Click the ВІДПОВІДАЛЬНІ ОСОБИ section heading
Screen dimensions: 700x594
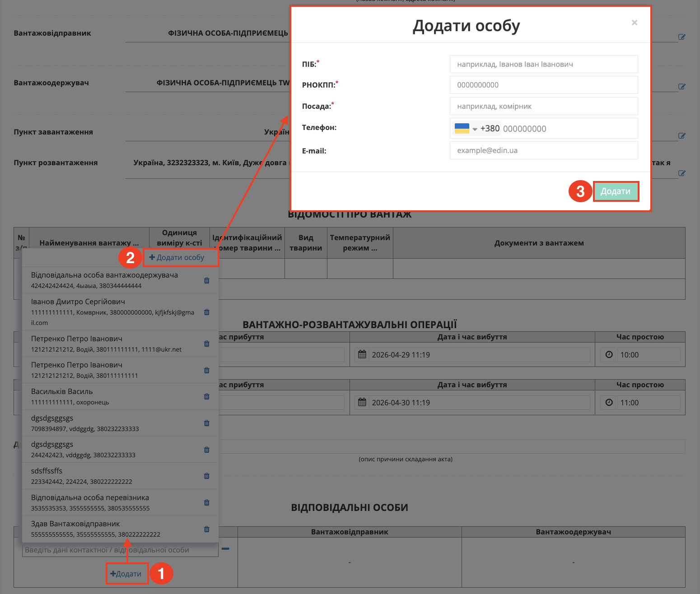350,507
